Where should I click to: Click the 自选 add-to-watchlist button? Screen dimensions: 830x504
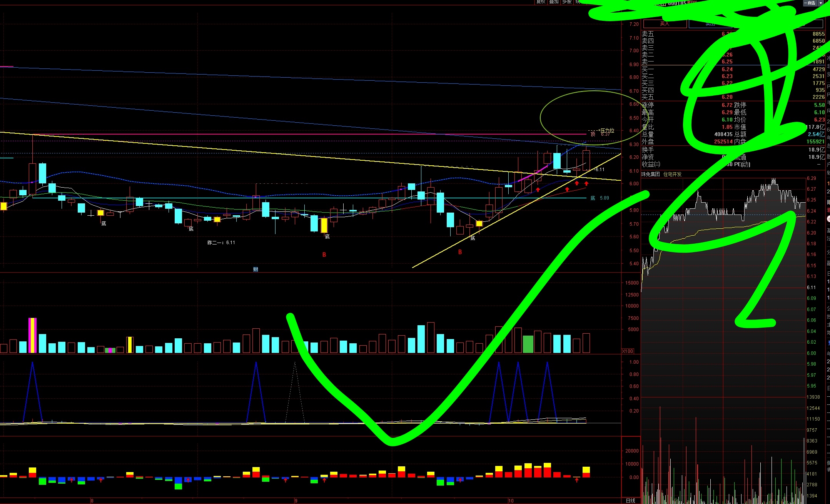[x=810, y=3]
